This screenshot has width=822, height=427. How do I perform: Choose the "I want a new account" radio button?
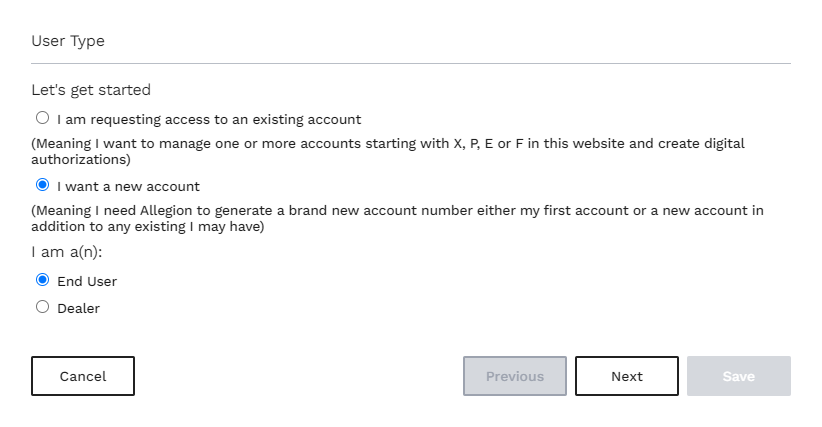(x=42, y=185)
